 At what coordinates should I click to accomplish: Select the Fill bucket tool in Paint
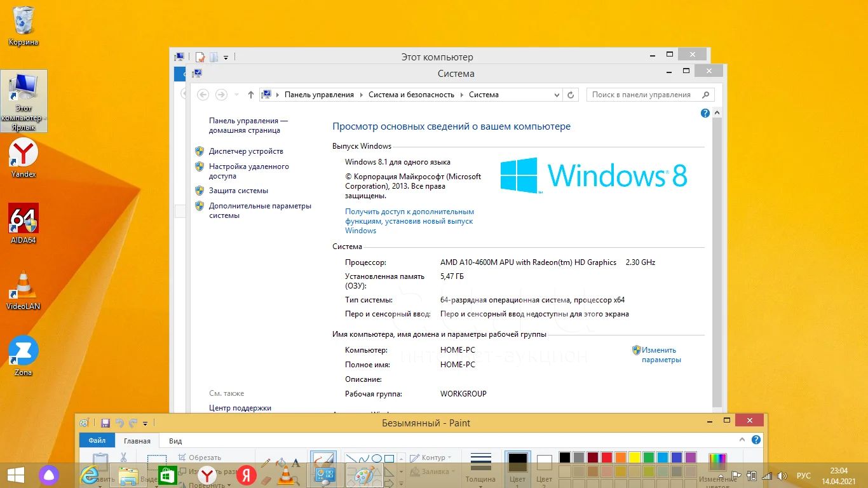tap(281, 463)
